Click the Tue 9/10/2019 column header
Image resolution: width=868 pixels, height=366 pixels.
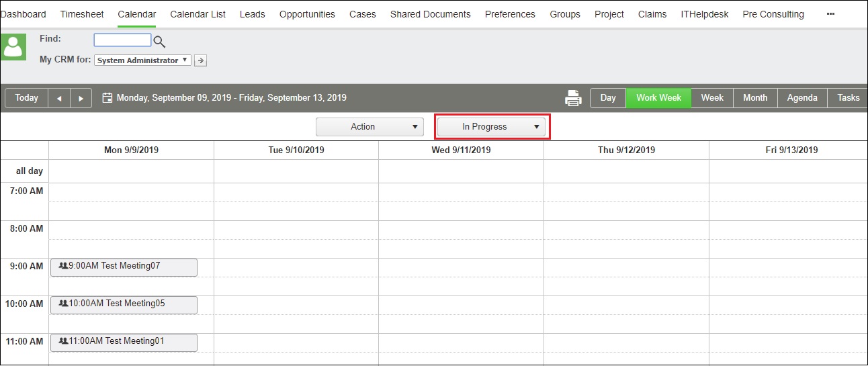tap(296, 150)
